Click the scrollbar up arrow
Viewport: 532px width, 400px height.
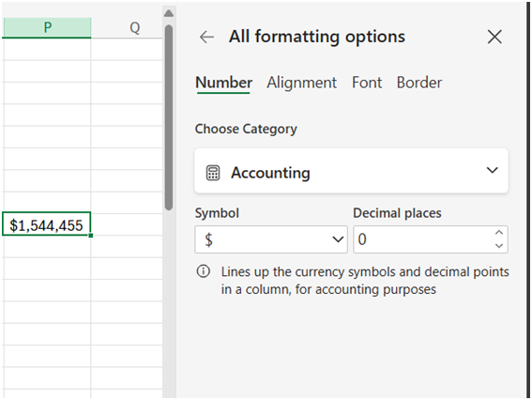[169, 13]
